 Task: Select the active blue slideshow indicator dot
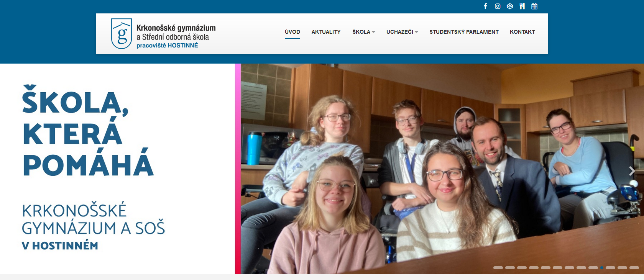click(x=602, y=268)
